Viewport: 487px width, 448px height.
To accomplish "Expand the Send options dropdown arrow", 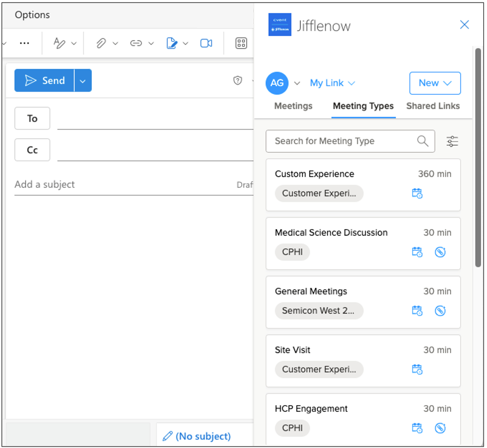I will point(83,81).
